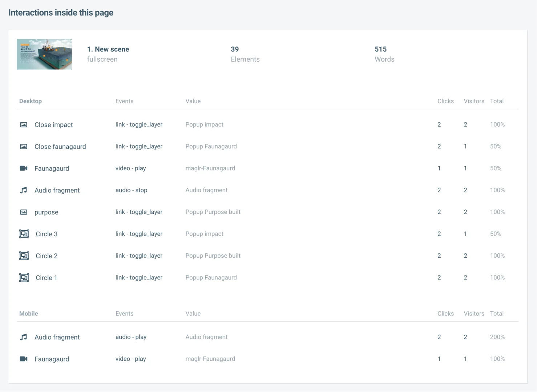
Task: Click the 'Total' header in Desktop table
Action: 497,101
